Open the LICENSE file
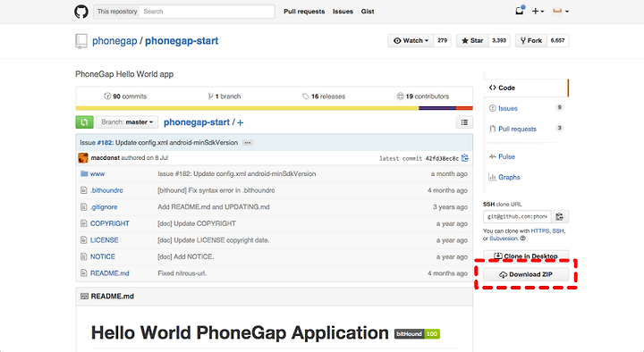This screenshot has height=352, width=644. pos(105,240)
